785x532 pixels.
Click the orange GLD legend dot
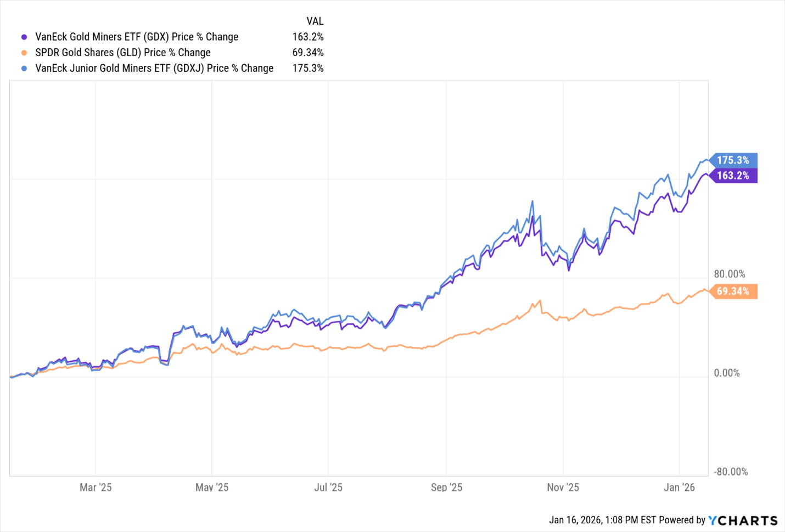click(x=24, y=53)
